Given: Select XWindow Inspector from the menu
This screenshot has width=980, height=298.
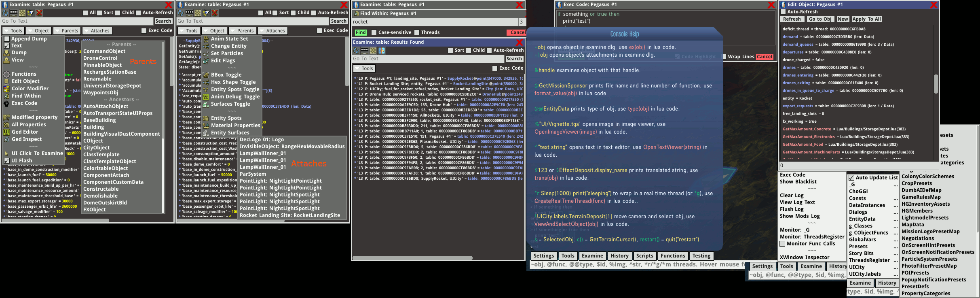Looking at the screenshot, I should coord(804,258).
